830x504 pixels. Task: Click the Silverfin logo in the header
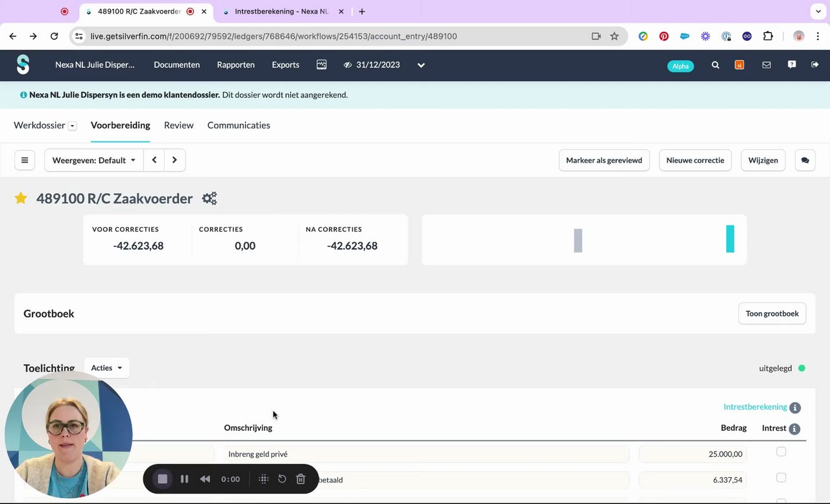pyautogui.click(x=23, y=65)
